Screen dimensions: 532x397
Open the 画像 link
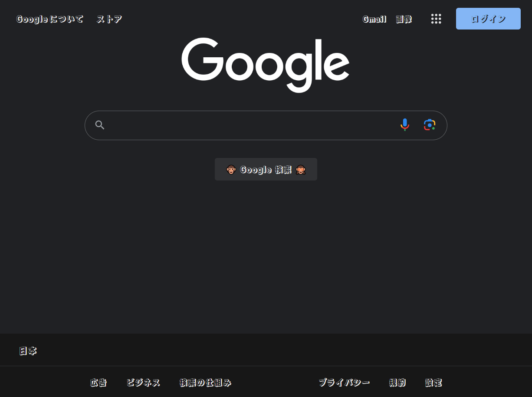click(x=404, y=19)
